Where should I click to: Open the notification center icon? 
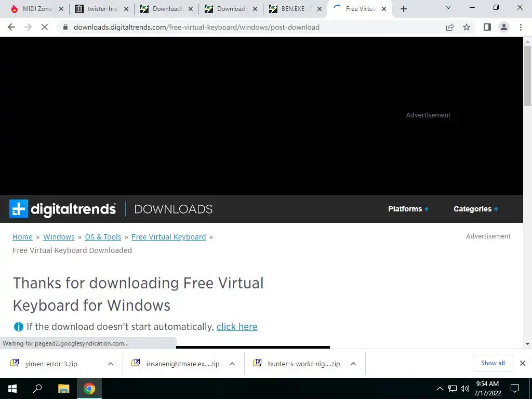point(515,389)
